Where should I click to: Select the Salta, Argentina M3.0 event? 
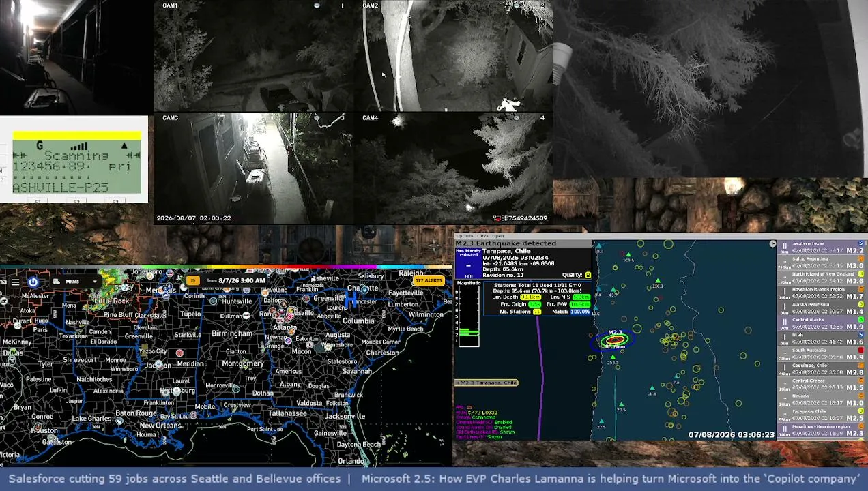822,263
